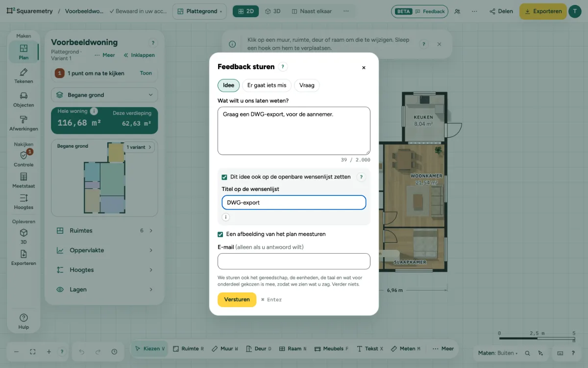Open the 1 variant chevron

tap(140, 147)
